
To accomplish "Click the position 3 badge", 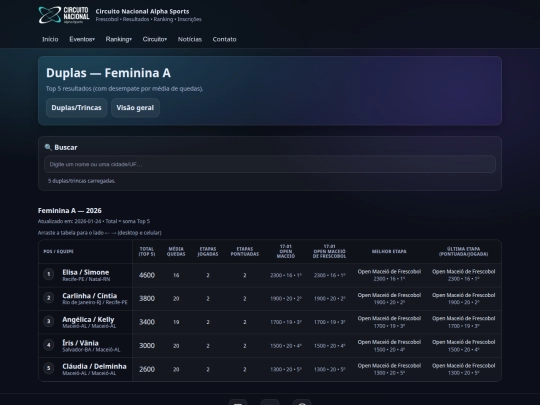I will click(x=49, y=321).
